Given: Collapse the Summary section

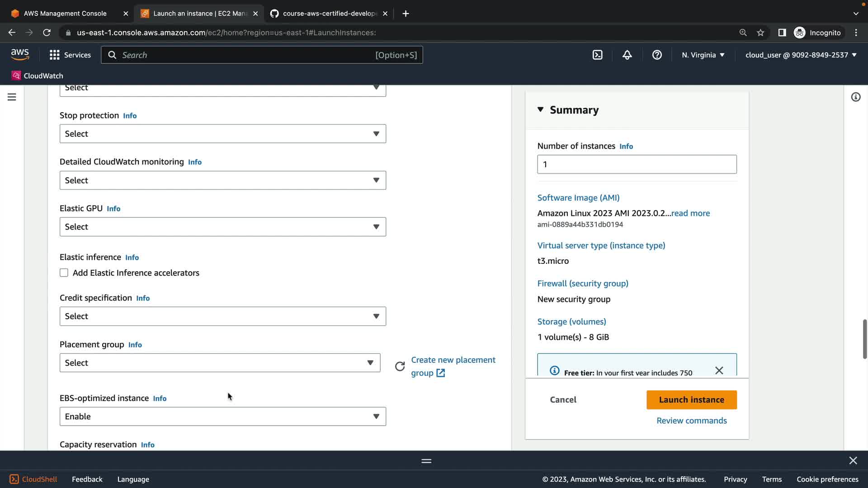Looking at the screenshot, I should (540, 110).
